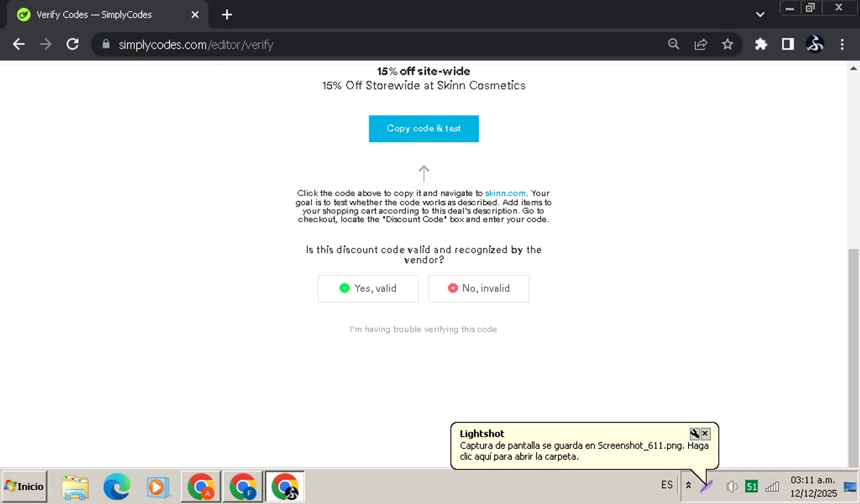Click Lightshot message to open folder
860x504 pixels.
click(584, 451)
